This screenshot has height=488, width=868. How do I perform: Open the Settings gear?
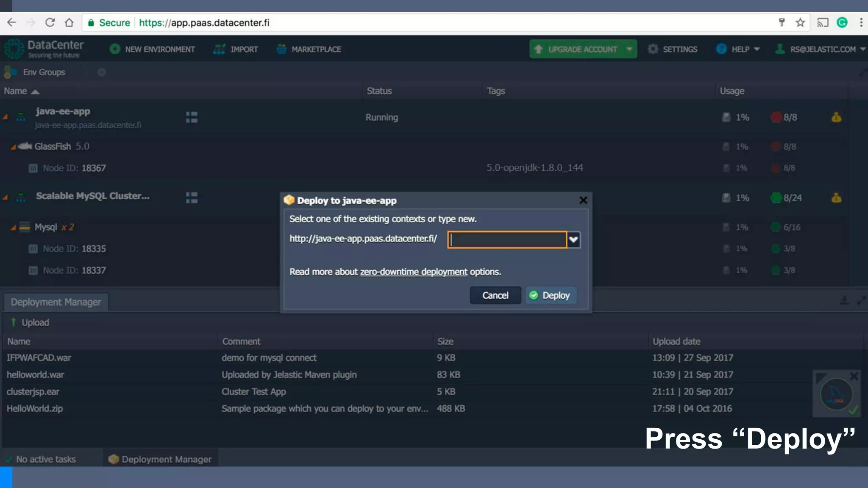click(x=653, y=49)
